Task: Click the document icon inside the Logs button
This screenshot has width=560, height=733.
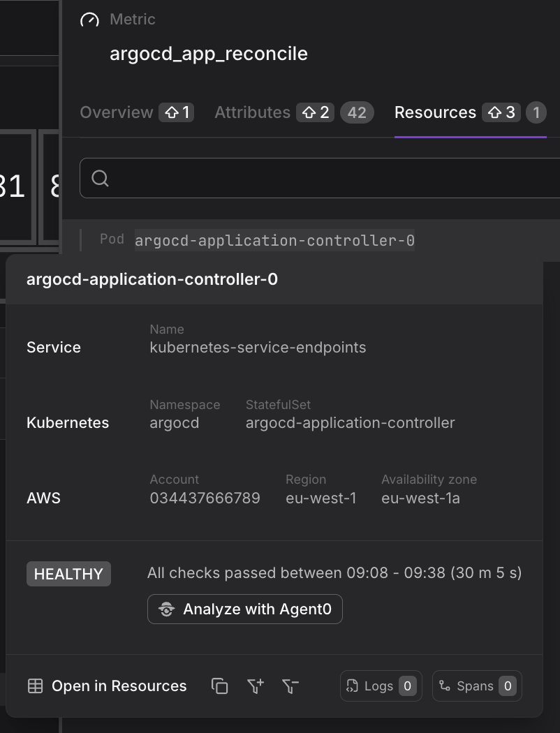Action: coord(353,686)
